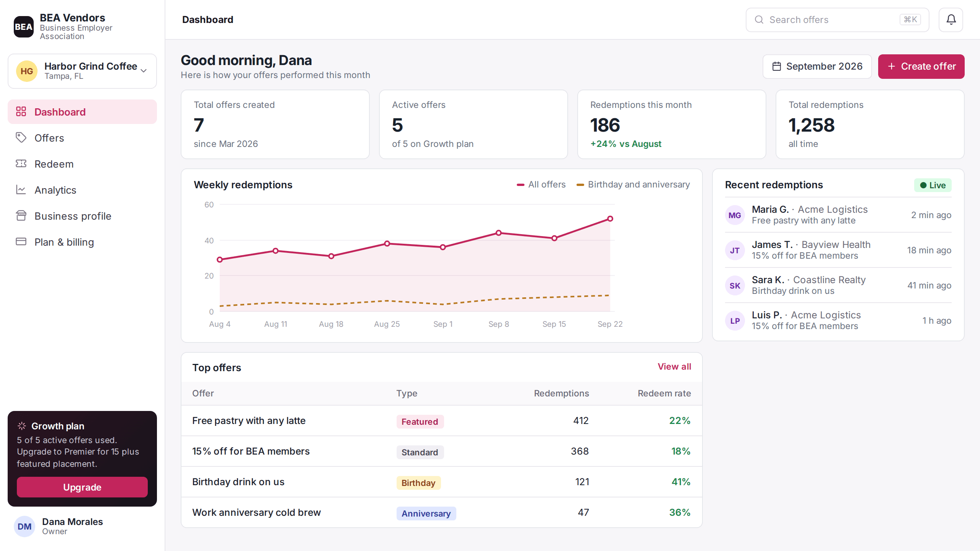The width and height of the screenshot is (980, 551).
Task: Select the Free pastry with any latte offer row
Action: [x=442, y=421]
